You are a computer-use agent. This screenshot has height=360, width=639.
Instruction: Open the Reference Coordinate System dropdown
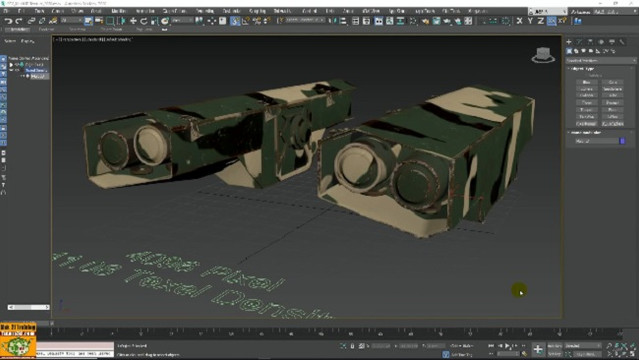point(182,20)
